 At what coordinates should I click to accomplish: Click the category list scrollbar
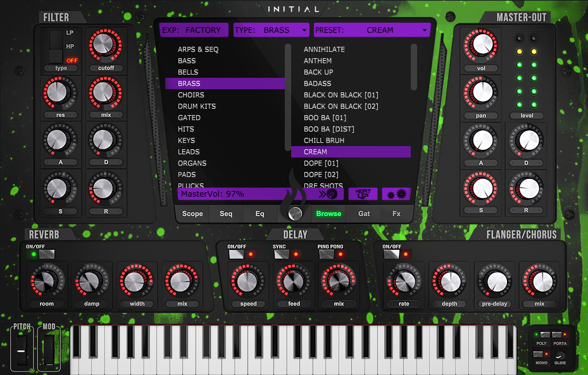(x=287, y=97)
